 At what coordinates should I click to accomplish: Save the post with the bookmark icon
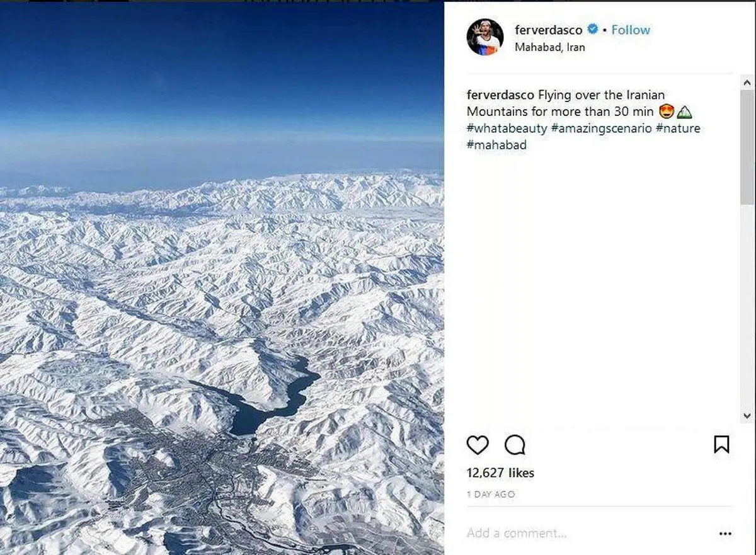(723, 444)
